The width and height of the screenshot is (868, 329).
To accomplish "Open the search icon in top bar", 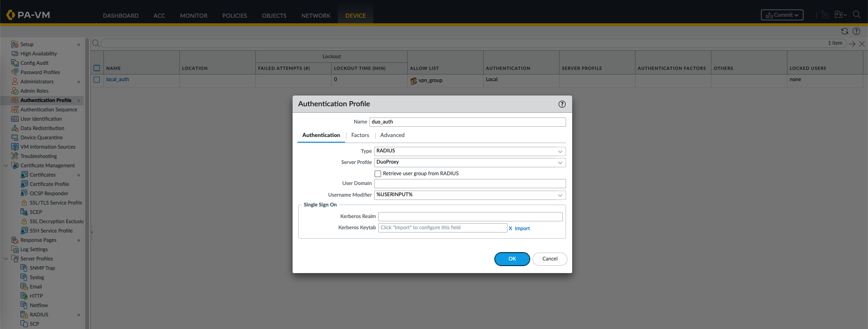I will (856, 14).
